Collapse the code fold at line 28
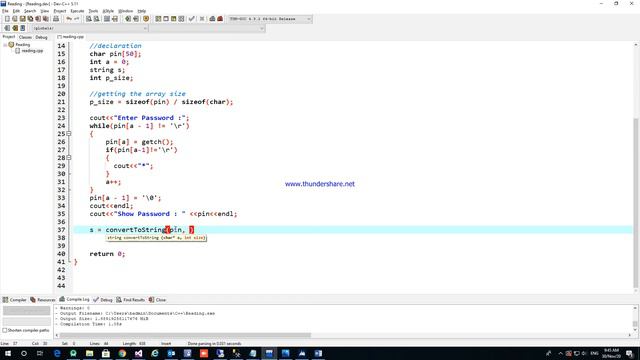This screenshot has height=360, width=640. pos(69,158)
